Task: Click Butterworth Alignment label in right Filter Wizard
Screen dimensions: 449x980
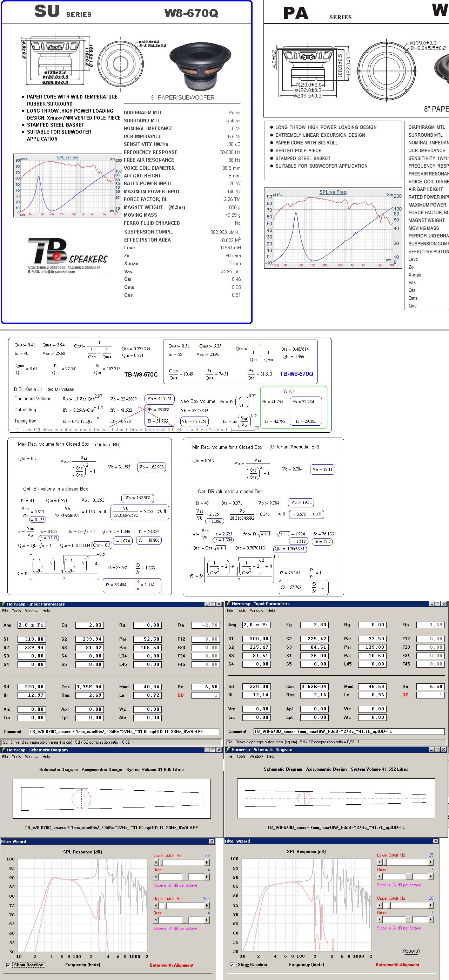Action: coord(397,965)
